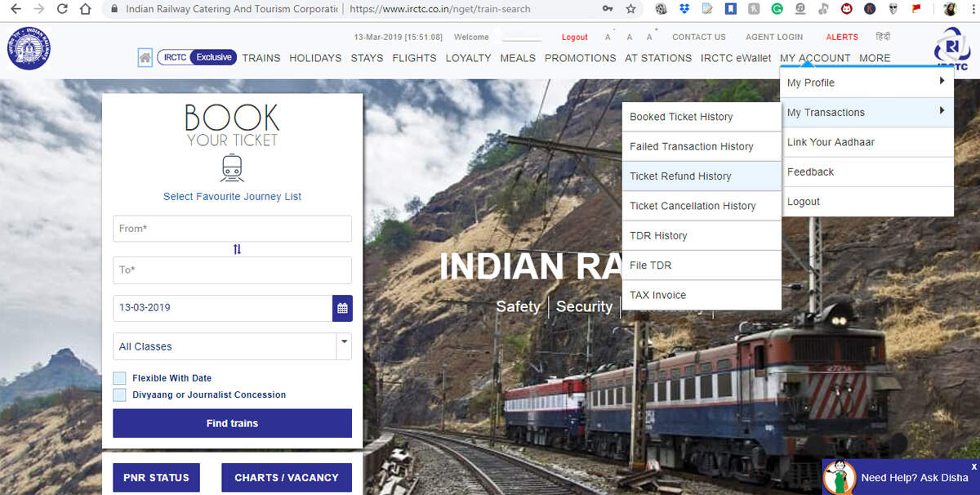
Task: Click the notepad with pencil extension icon
Action: point(707,9)
